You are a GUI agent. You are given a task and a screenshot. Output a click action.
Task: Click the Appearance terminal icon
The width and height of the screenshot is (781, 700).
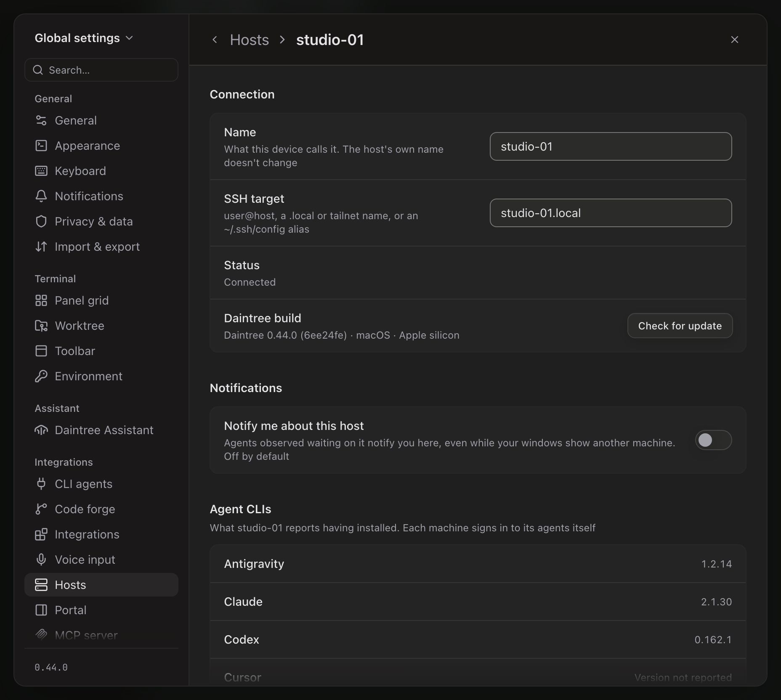(41, 146)
